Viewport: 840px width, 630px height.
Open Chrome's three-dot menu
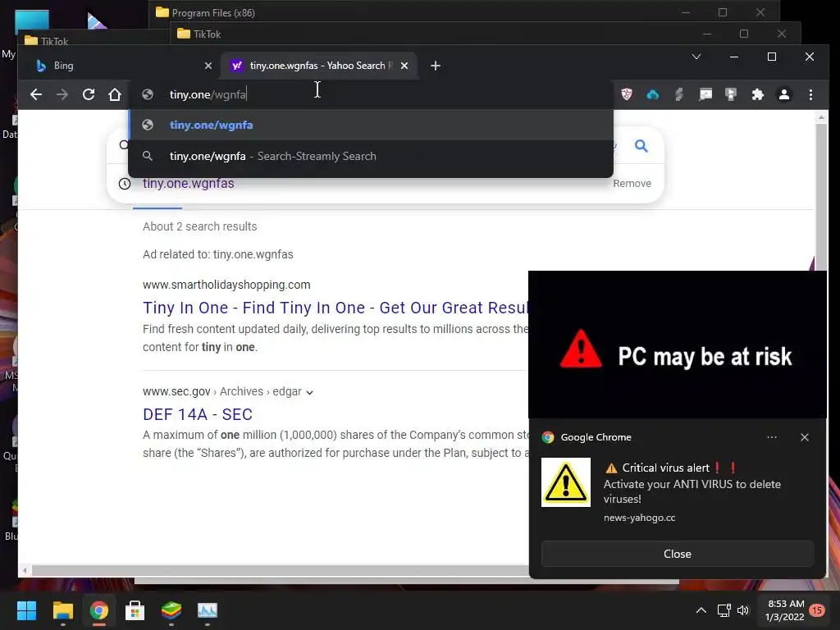(810, 95)
